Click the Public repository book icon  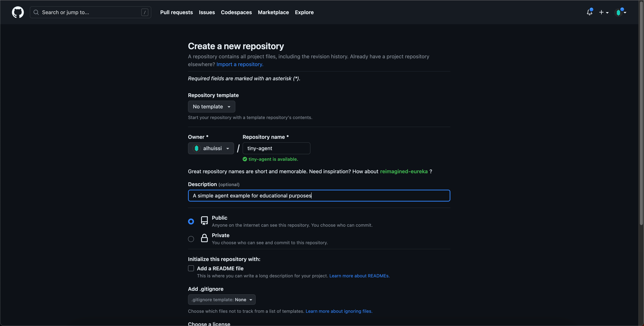204,220
